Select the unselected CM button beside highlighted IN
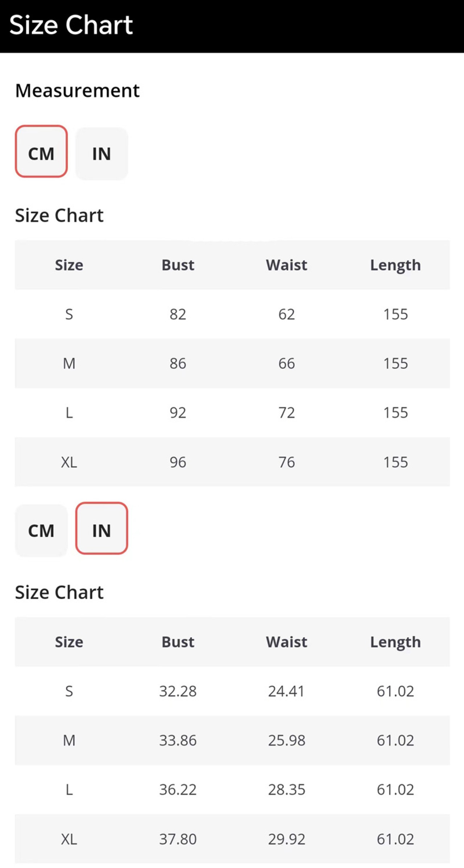This screenshot has width=464, height=868. 41,531
